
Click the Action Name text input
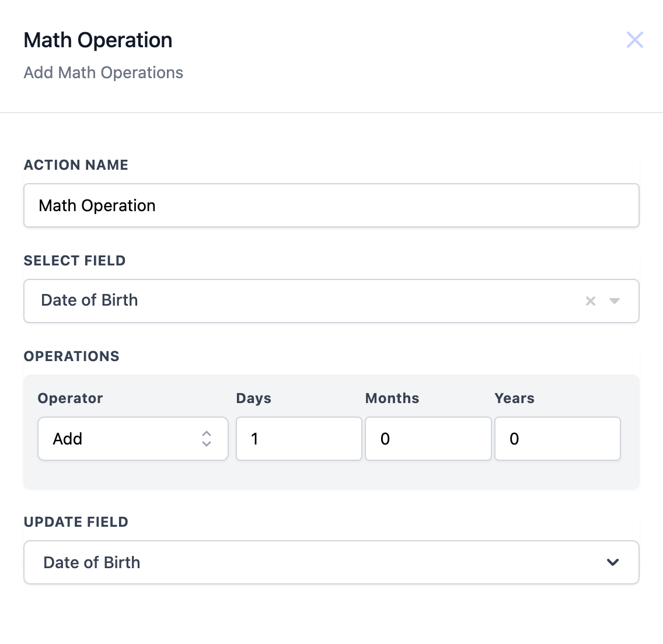[331, 205]
